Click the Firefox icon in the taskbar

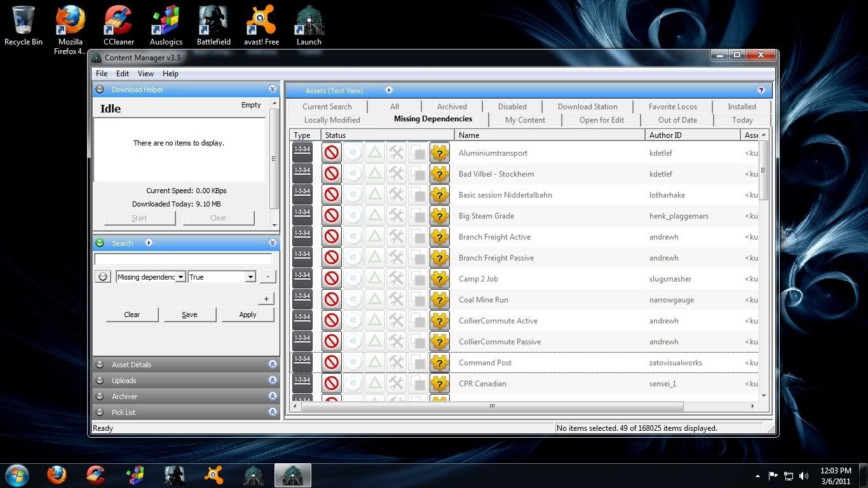click(x=57, y=475)
